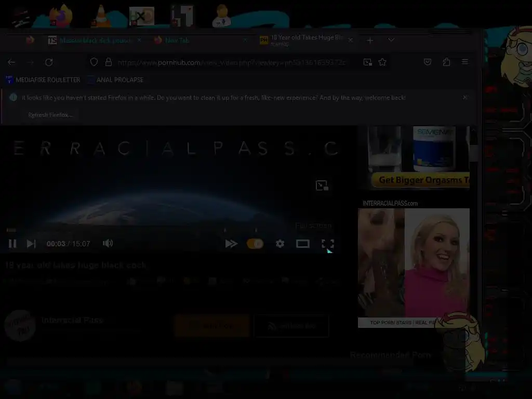
Task: Seek using the video progress bar
Action: point(170,230)
